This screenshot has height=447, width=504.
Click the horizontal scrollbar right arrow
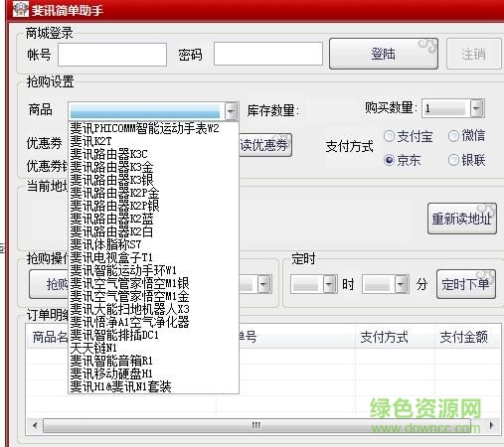click(491, 425)
